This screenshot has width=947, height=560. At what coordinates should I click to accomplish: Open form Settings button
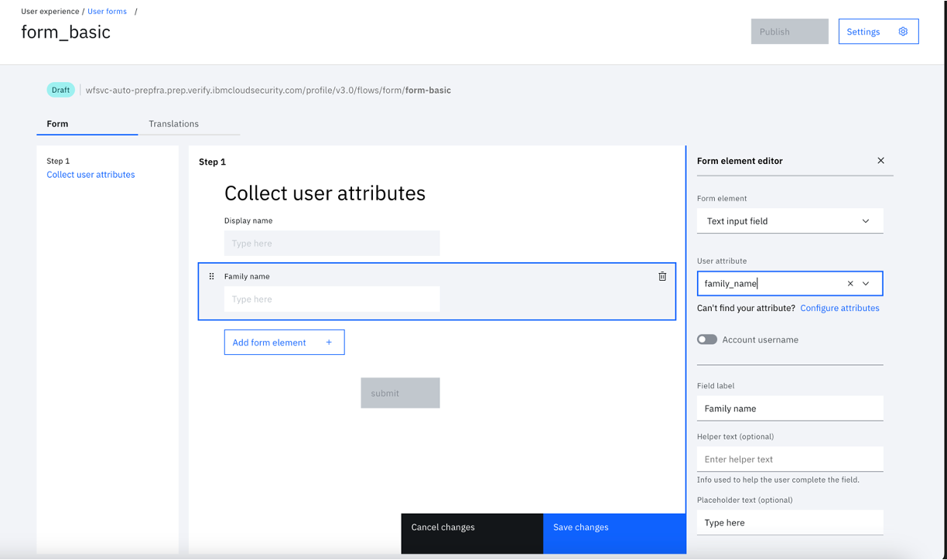click(878, 32)
